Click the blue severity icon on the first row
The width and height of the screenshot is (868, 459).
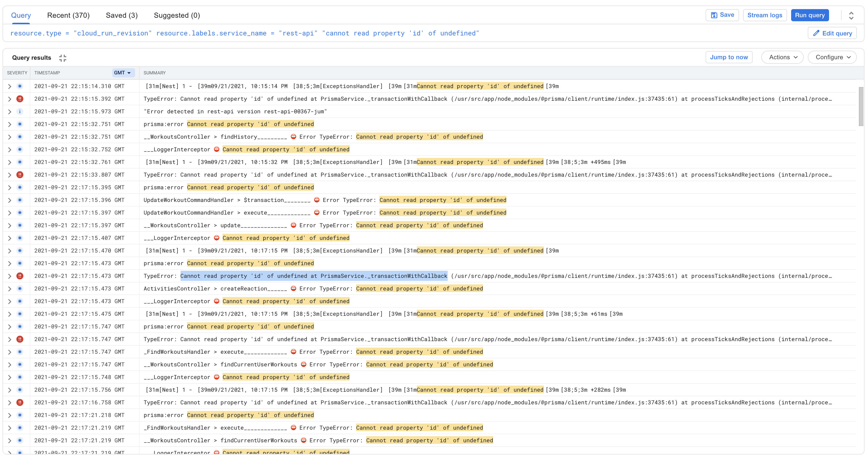click(x=20, y=86)
